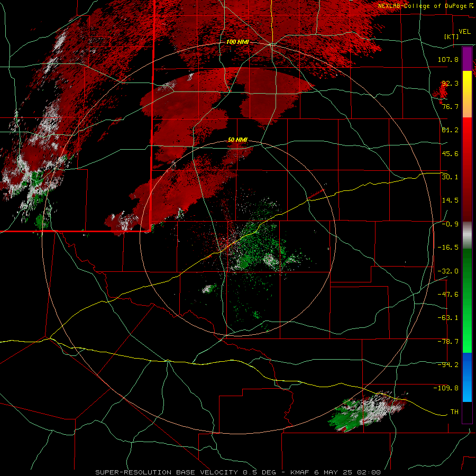Screen dimensions: 476x476
Task: Click the [KT] units label
Action: (451, 36)
